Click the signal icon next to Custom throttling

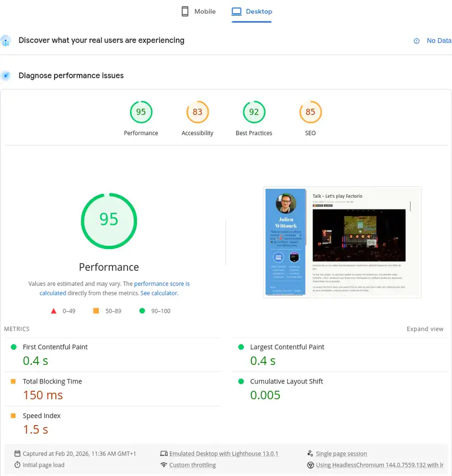point(164,464)
